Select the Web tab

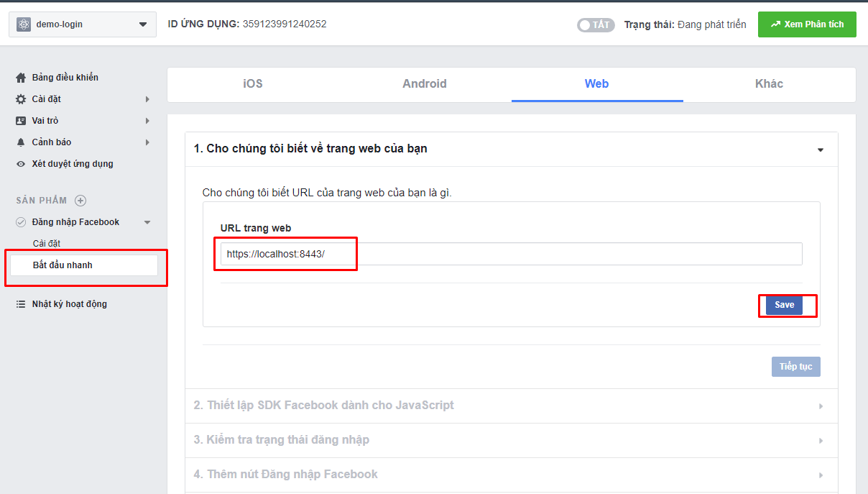coord(597,84)
